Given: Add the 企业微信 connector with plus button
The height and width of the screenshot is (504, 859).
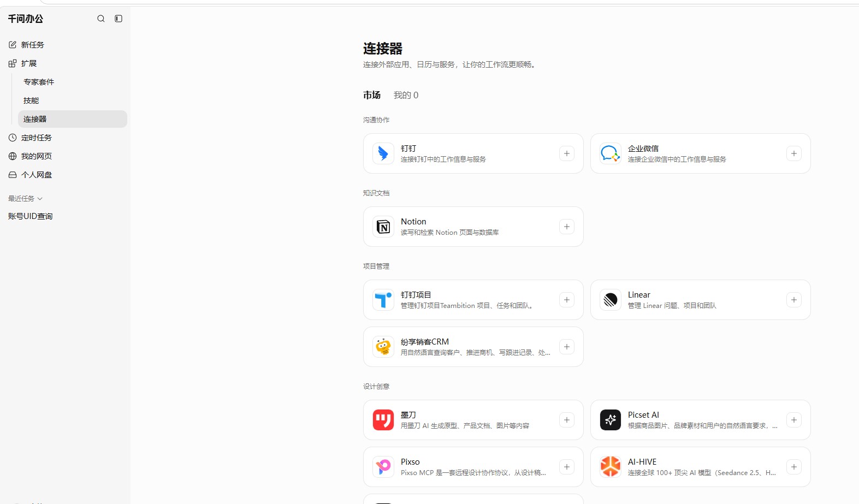Looking at the screenshot, I should tap(794, 153).
